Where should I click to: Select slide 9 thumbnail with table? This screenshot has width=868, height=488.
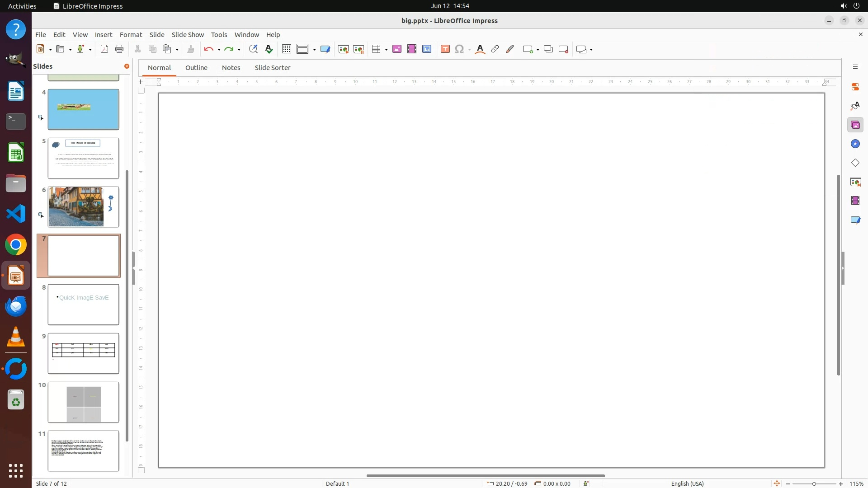(x=83, y=353)
